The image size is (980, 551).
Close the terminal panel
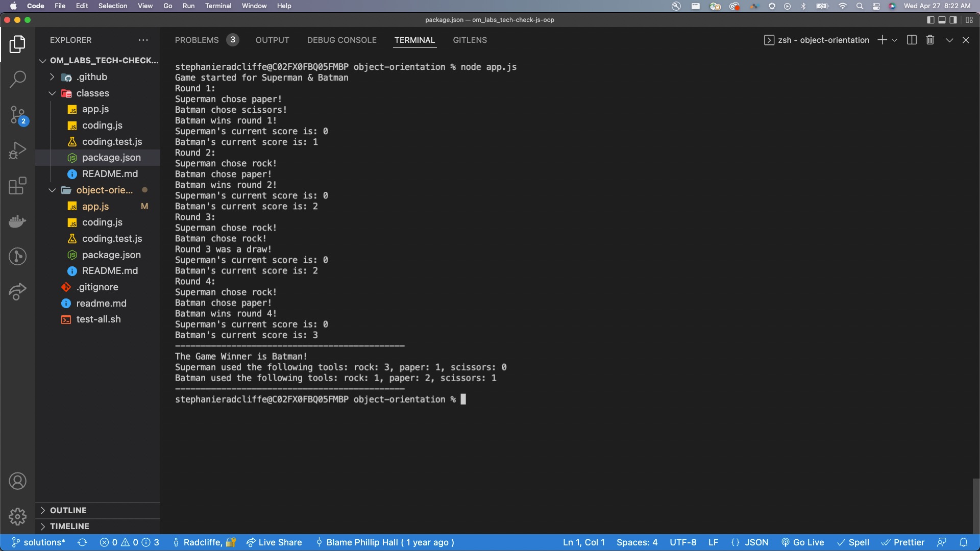(966, 40)
